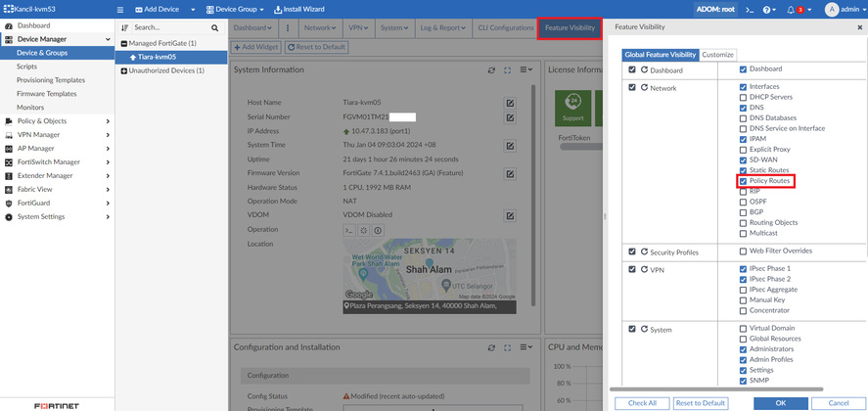Open the Network tab dropdown

(319, 27)
